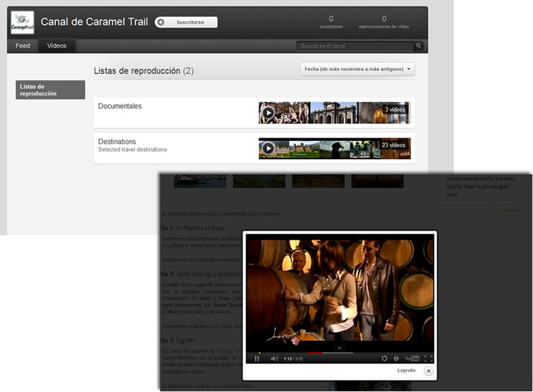Click the '3 vídeos' playlist thumbnail strip
This screenshot has height=392, width=533.
(x=334, y=113)
